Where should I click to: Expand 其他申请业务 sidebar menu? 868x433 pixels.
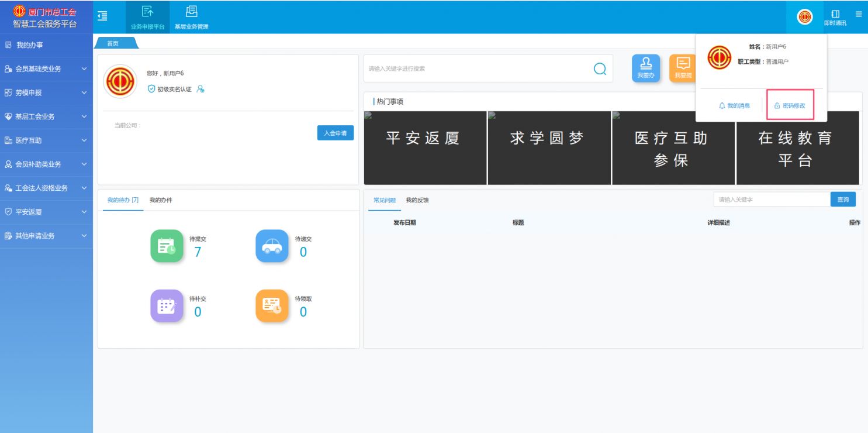click(46, 236)
